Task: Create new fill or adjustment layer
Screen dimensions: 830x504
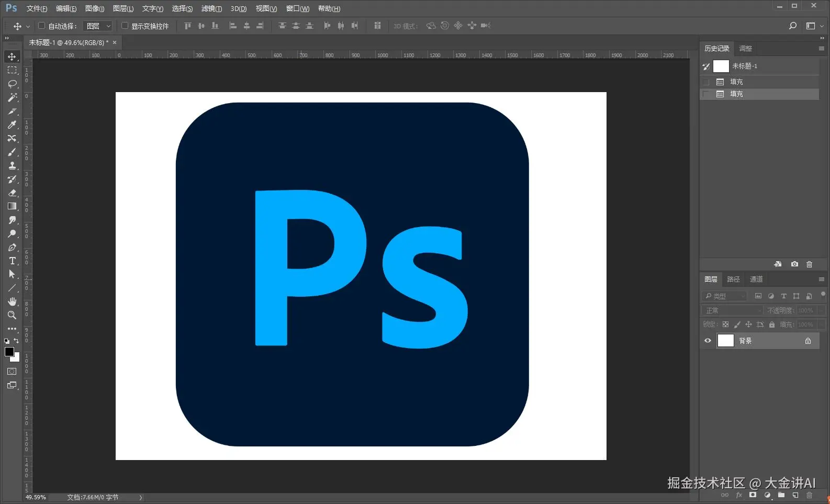Action: [767, 495]
